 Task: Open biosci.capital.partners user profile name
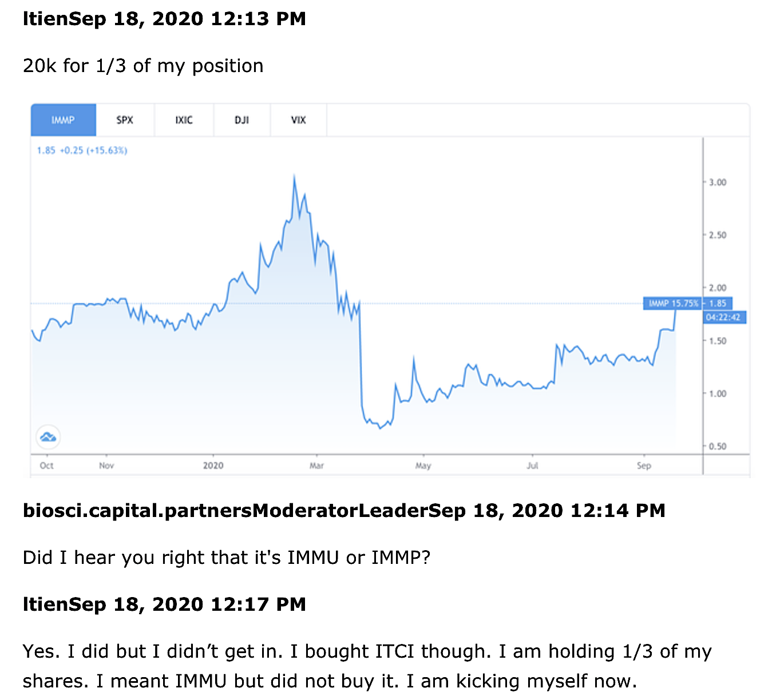coord(137,510)
